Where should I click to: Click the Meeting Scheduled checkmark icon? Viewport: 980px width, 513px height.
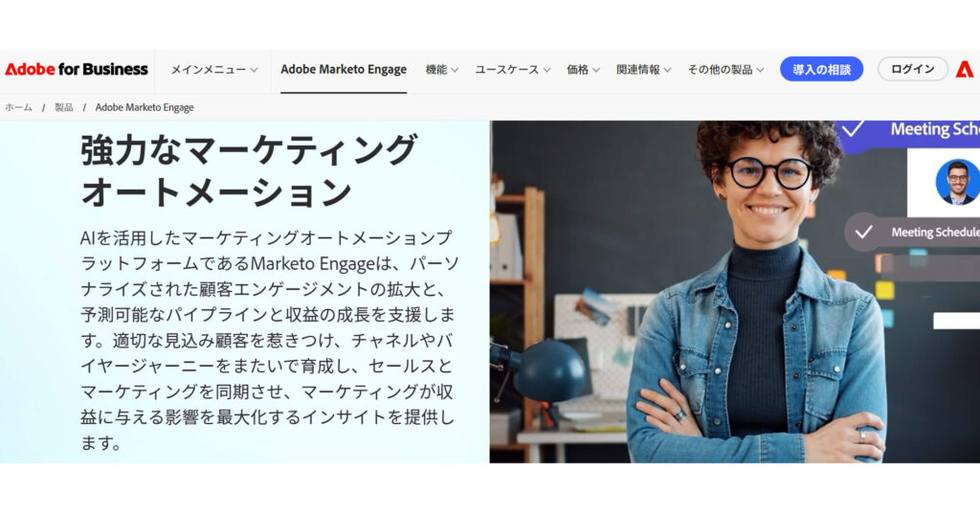[864, 233]
